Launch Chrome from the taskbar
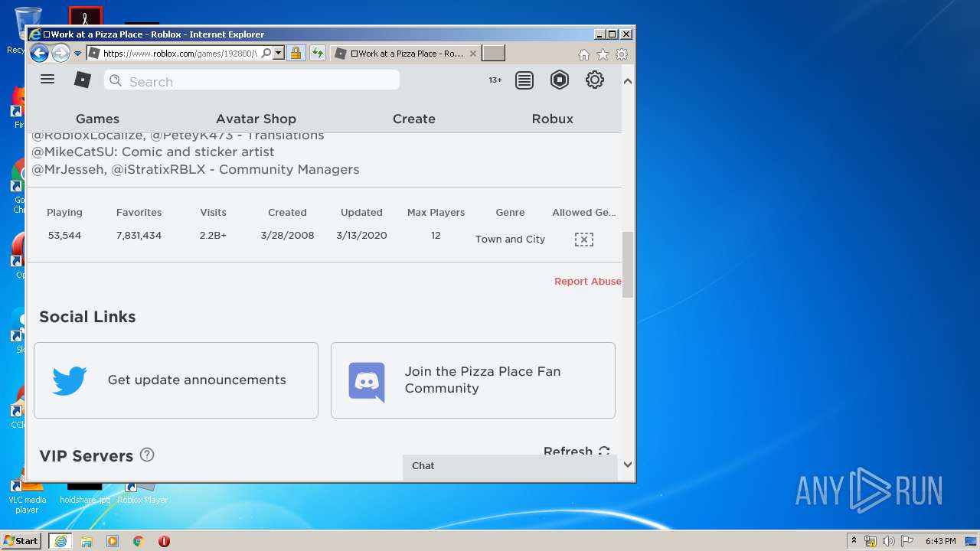 139,541
